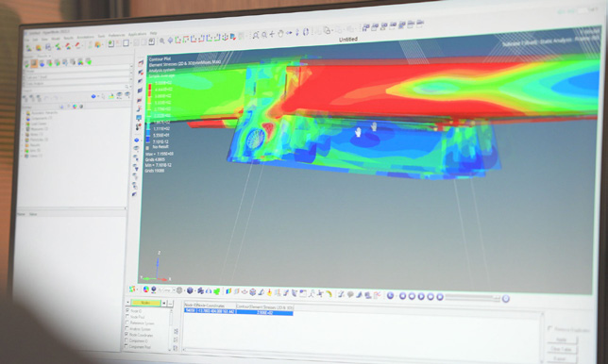The height and width of the screenshot is (364, 608).
Task: Open the Contour panel rainbow icon
Action: (228, 290)
